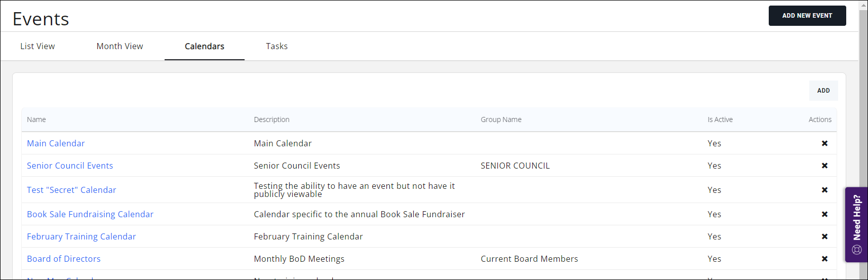Delete the Board of Directors calendar
The image size is (868, 280).
(x=824, y=259)
